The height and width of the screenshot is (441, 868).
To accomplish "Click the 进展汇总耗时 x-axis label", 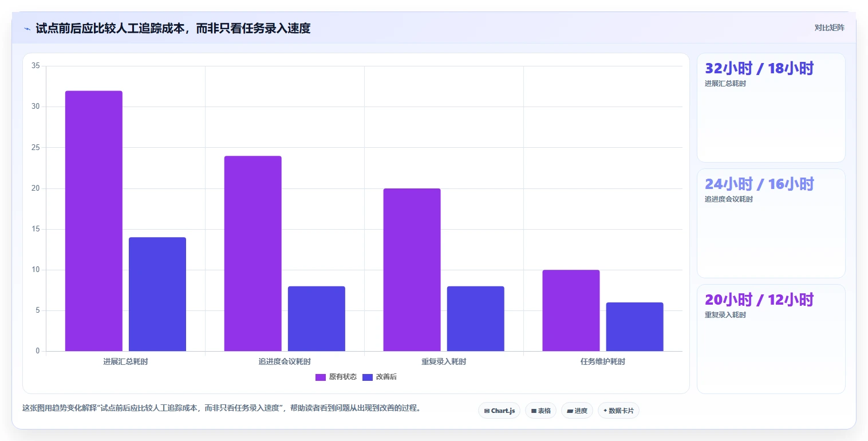I will coord(125,362).
